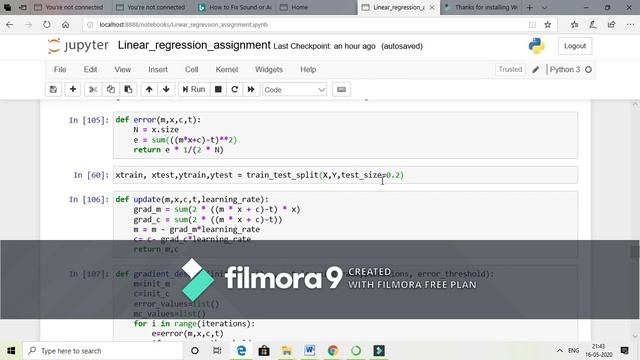
Task: Open the Widgets menu
Action: point(269,69)
